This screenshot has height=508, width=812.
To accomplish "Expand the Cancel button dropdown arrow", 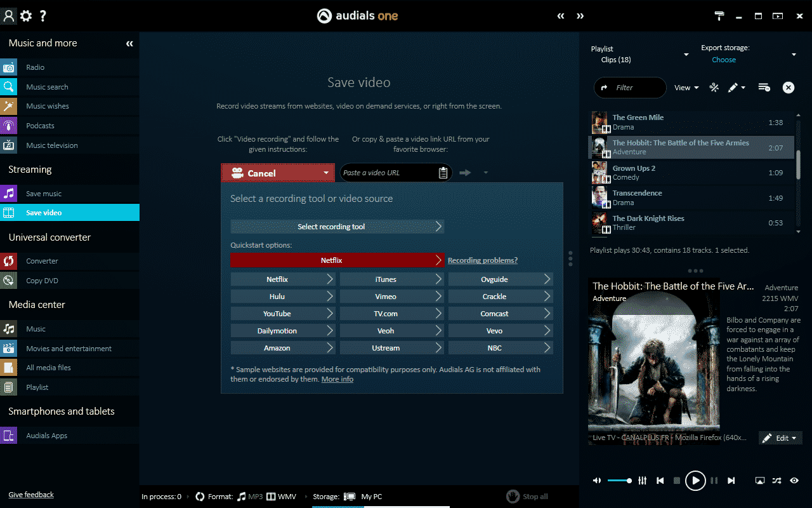I will [326, 173].
